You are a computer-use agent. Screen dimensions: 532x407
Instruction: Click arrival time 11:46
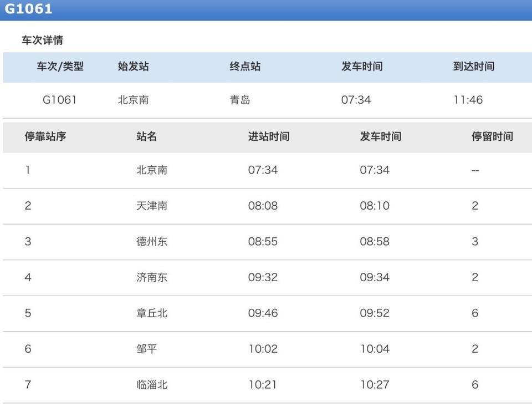[x=468, y=100]
